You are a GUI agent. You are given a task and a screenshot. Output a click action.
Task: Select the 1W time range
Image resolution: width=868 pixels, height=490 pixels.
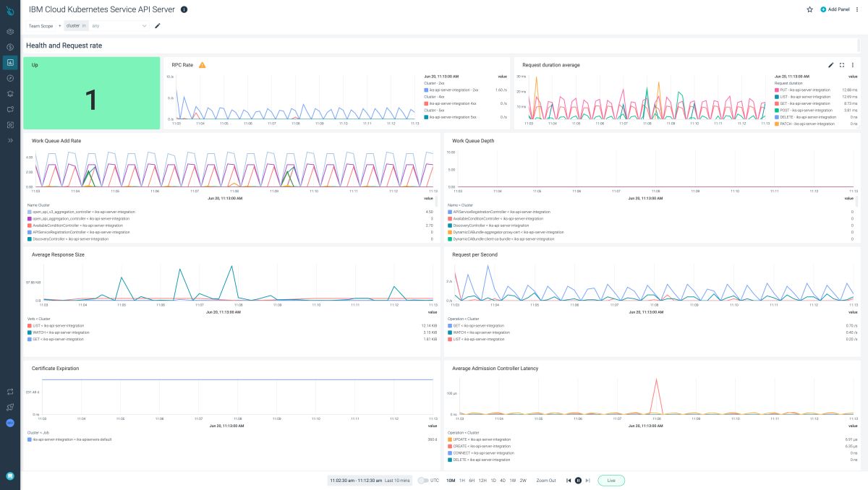[513, 480]
